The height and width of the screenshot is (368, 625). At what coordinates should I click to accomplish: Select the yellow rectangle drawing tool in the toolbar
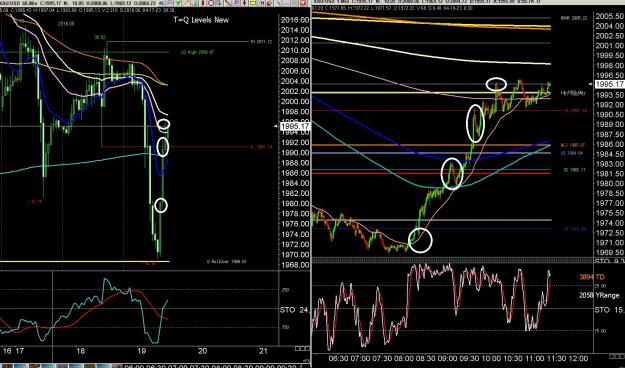tap(253, 3)
